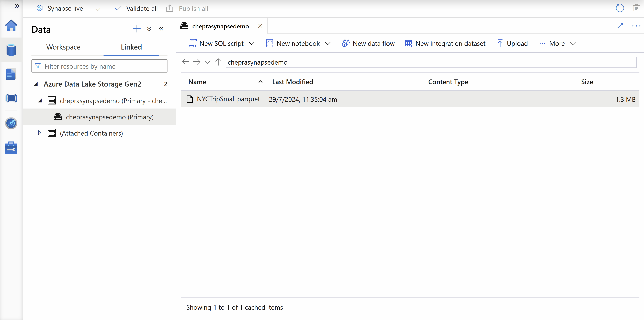The height and width of the screenshot is (320, 644).
Task: Open the Monitor hub gauge icon
Action: (x=11, y=123)
